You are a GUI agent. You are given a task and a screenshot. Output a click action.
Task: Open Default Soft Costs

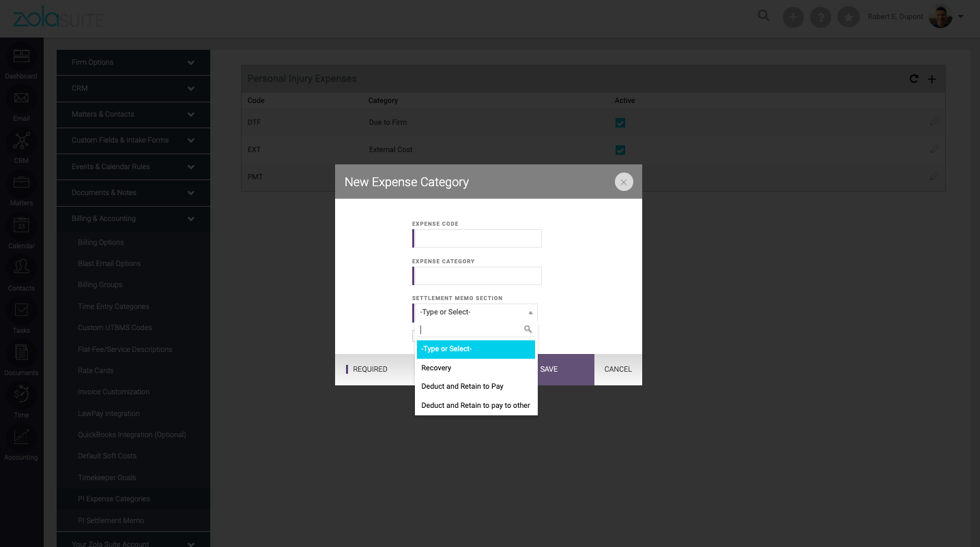click(x=107, y=456)
